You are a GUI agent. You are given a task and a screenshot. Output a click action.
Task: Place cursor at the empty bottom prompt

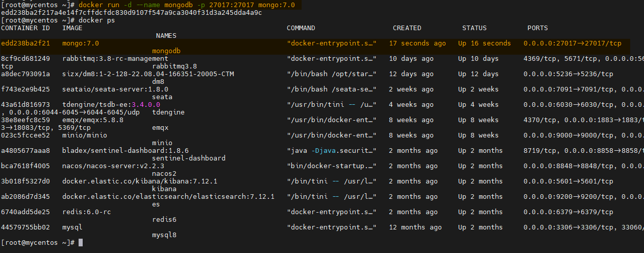81,242
